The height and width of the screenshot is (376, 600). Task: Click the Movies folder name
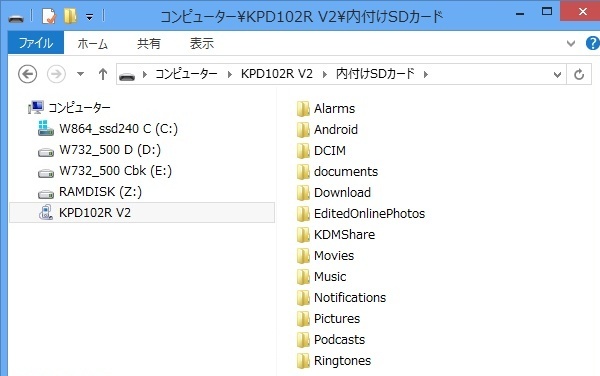coord(334,256)
